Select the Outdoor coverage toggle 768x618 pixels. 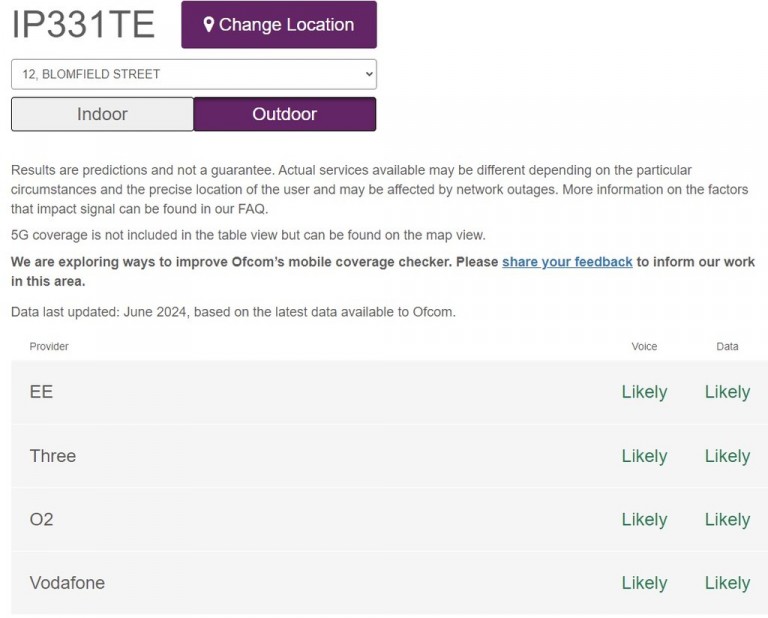point(285,114)
